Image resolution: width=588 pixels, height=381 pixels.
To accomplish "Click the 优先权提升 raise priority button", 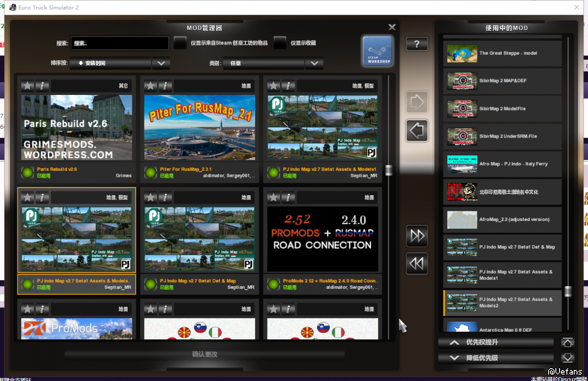I will tap(496, 342).
